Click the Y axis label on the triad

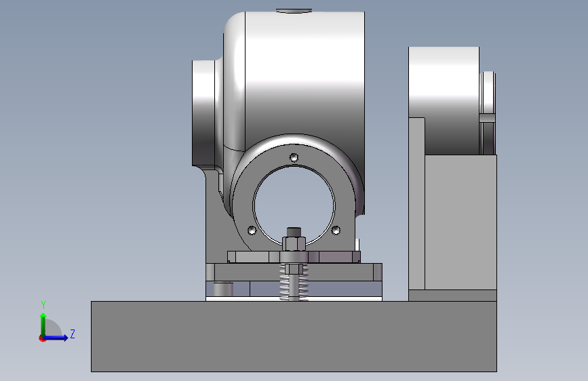point(43,305)
